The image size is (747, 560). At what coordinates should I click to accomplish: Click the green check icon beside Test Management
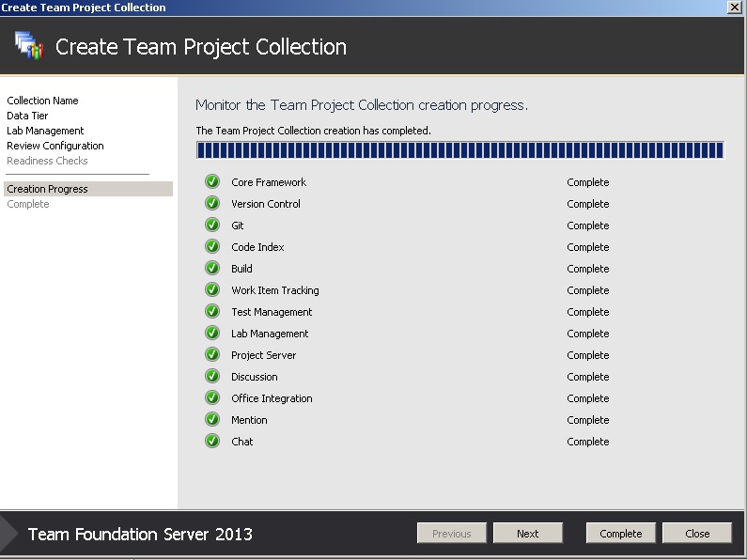(212, 311)
